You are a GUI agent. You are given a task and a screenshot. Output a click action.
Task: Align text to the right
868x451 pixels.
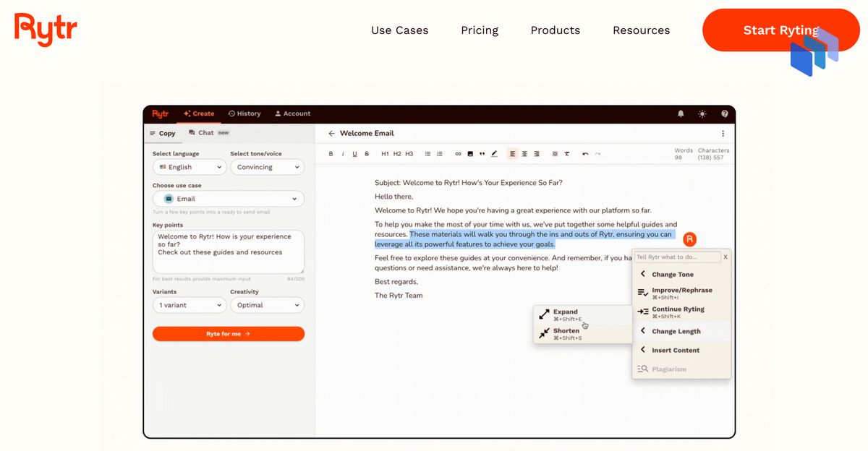point(536,154)
